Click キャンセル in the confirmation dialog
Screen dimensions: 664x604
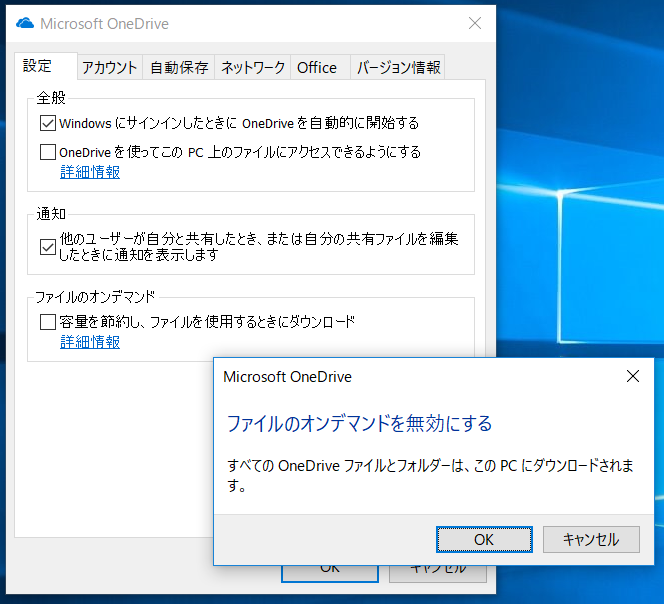(591, 540)
